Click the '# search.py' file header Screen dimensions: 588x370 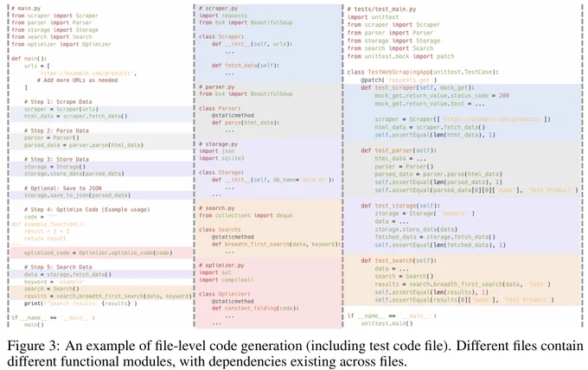point(216,208)
